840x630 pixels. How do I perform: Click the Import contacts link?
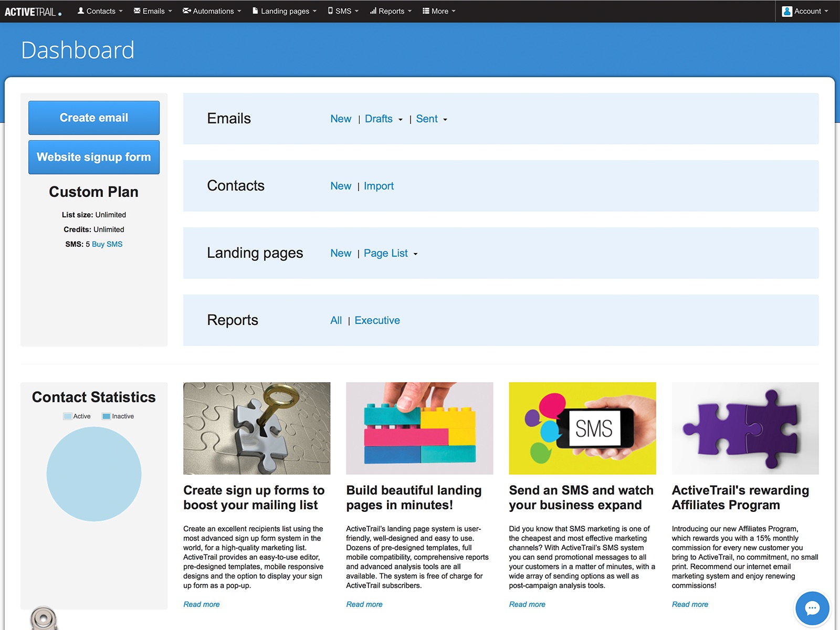pyautogui.click(x=379, y=186)
